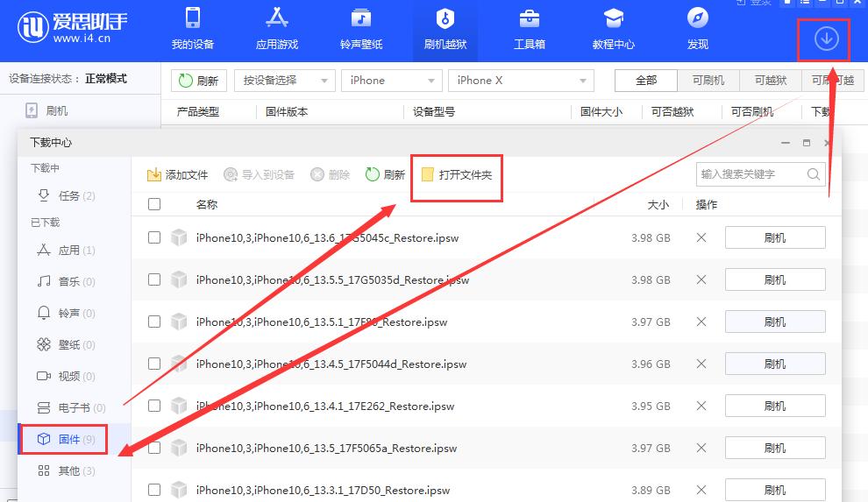Open 应用 (1) category in sidebar
Screen dimensions: 868x502
[x=67, y=250]
